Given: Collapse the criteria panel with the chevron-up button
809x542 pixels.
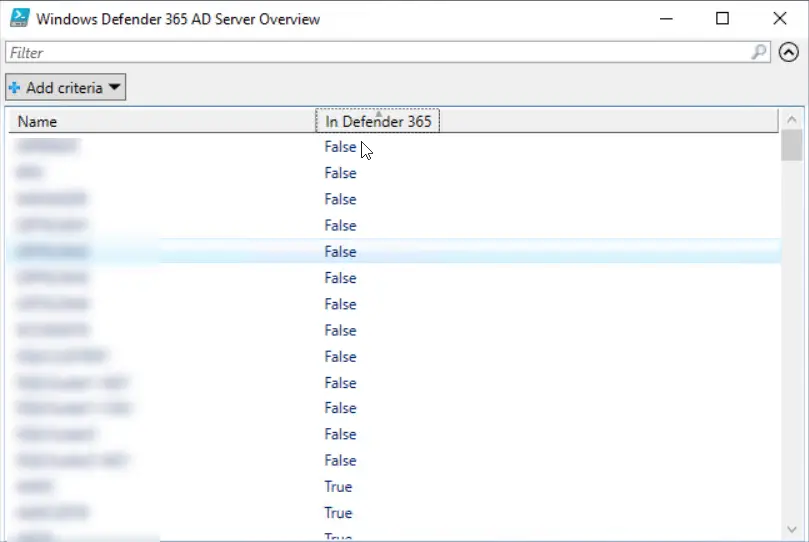Looking at the screenshot, I should [x=788, y=52].
